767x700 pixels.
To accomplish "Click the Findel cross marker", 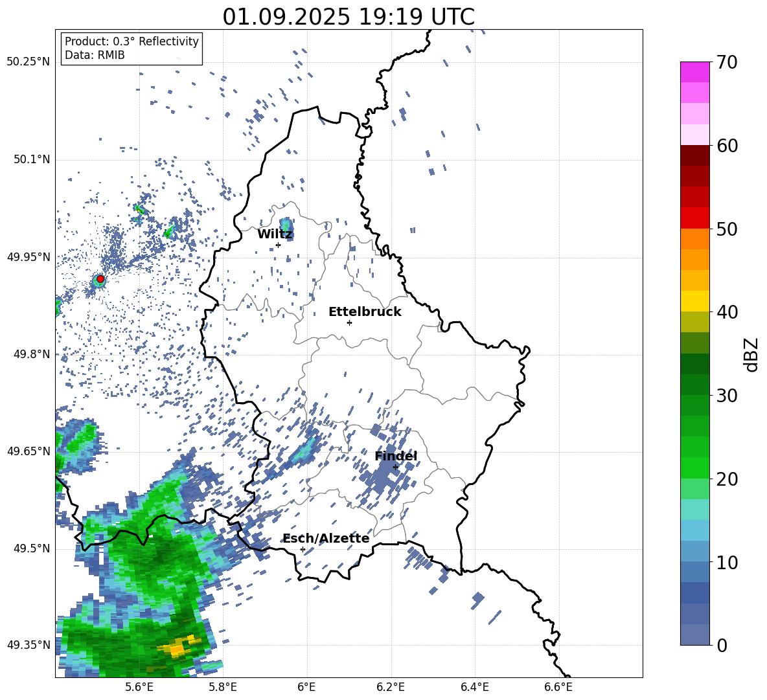I will (395, 467).
